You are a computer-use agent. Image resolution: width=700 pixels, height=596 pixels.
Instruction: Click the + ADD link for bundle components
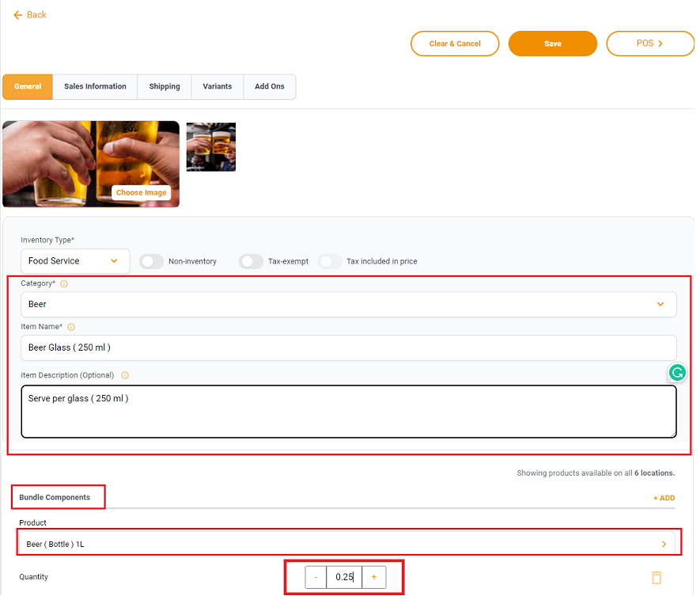pos(664,499)
